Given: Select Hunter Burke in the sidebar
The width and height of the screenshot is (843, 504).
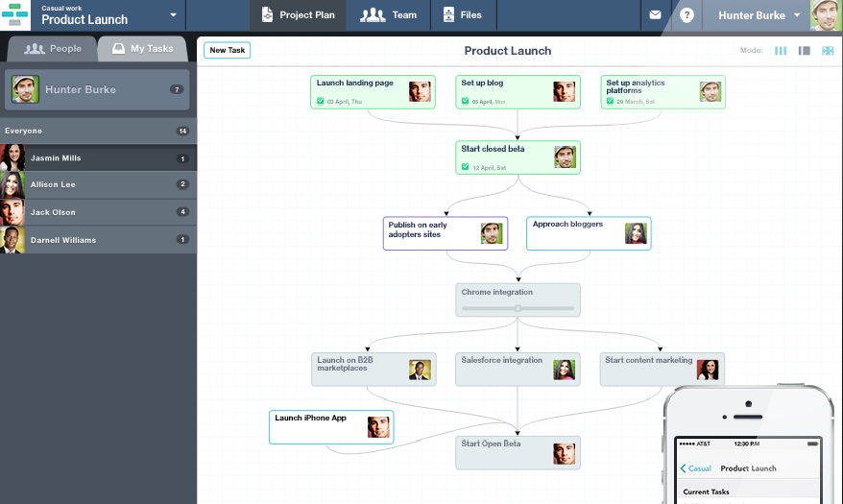Looking at the screenshot, I should pos(97,89).
